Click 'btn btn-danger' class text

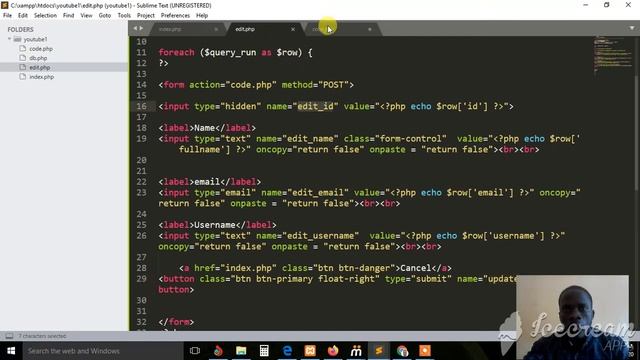click(354, 268)
